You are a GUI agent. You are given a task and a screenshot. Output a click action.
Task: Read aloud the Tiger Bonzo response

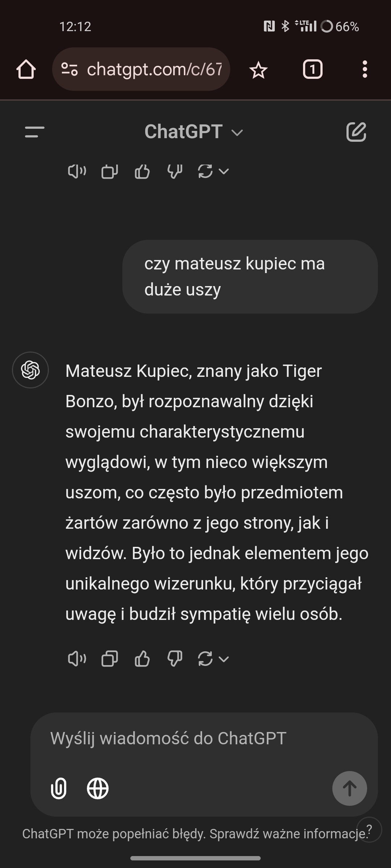[77, 659]
